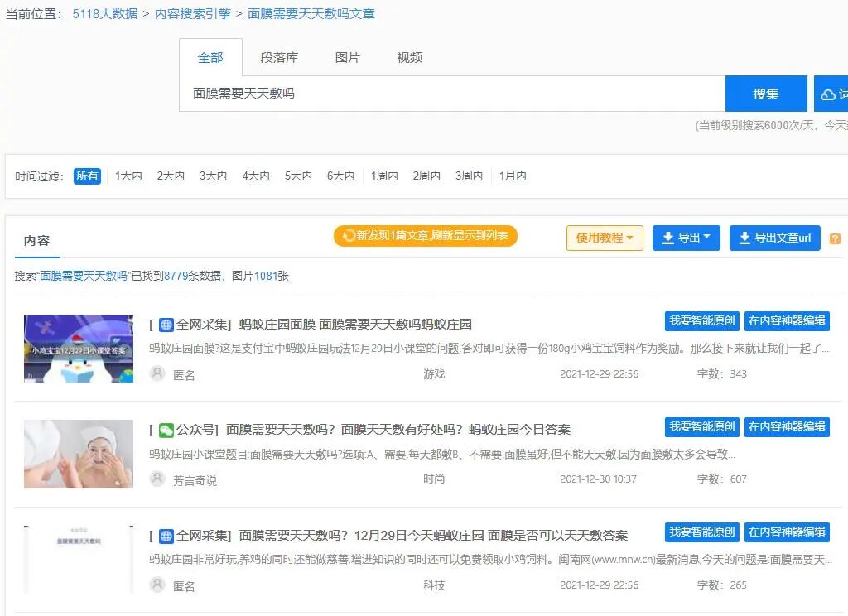Expand the 导出 dropdown button
848x616 pixels.
point(687,238)
